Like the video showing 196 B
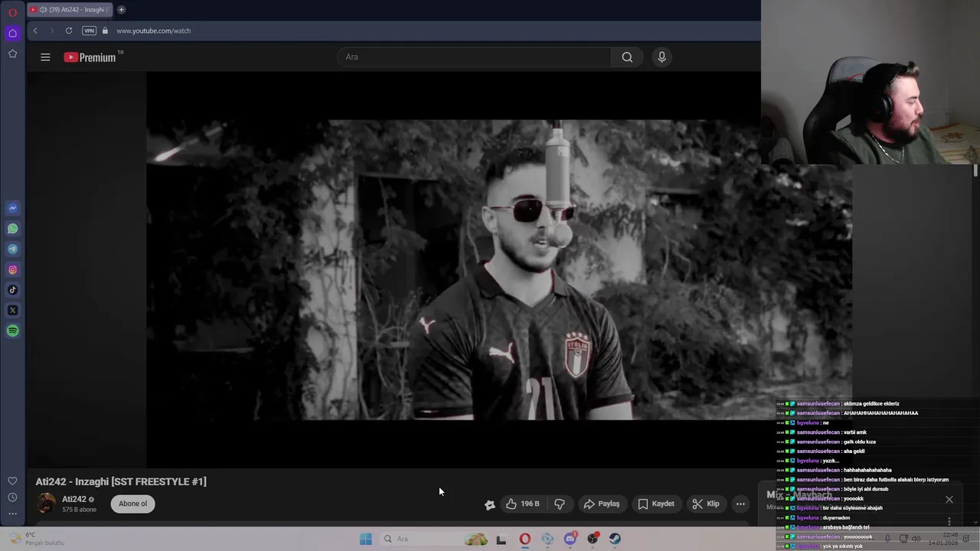The width and height of the screenshot is (980, 551). click(x=522, y=504)
